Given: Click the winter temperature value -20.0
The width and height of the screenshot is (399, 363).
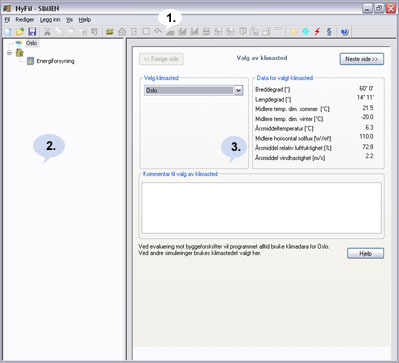Looking at the screenshot, I should click(x=367, y=117).
